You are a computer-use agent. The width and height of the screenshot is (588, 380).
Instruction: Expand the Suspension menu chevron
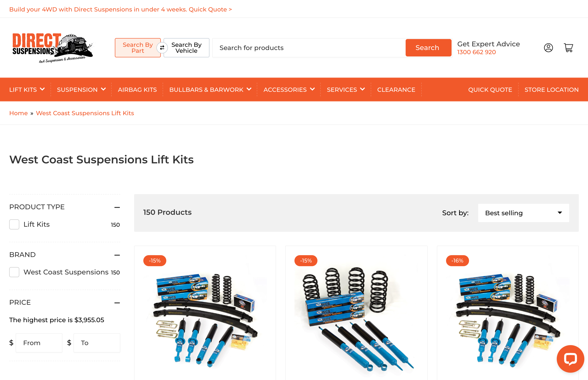[x=103, y=89]
